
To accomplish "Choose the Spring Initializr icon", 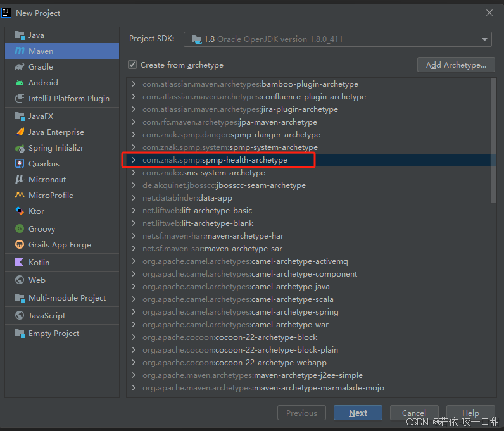I will click(x=18, y=148).
